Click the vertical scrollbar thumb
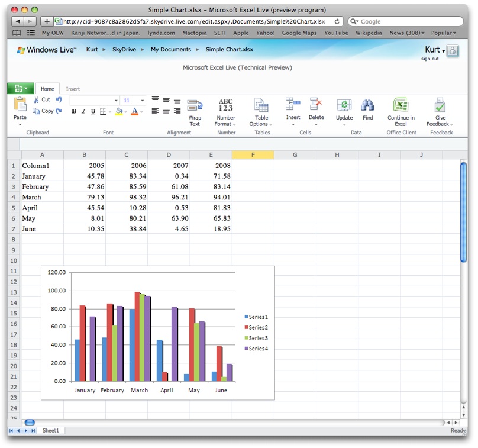The height and width of the screenshot is (448, 478). [x=463, y=212]
